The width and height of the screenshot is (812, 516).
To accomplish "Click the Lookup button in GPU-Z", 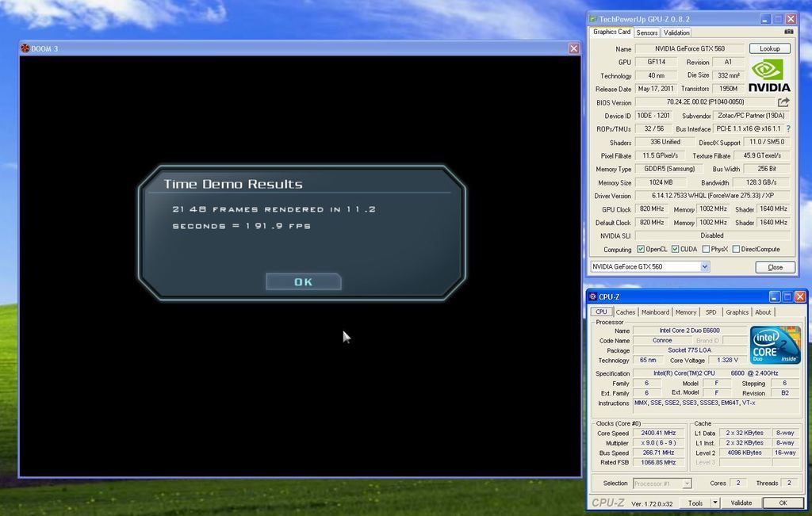I will click(x=769, y=48).
